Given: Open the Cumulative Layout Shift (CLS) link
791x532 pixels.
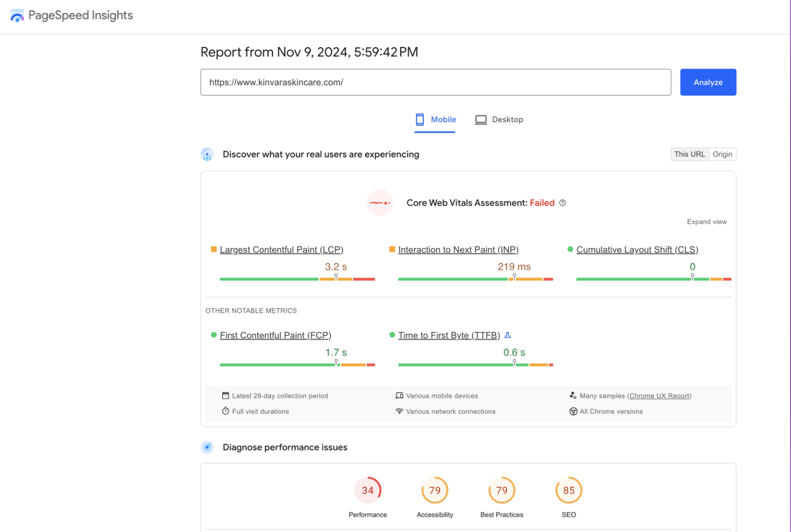Looking at the screenshot, I should click(x=637, y=250).
